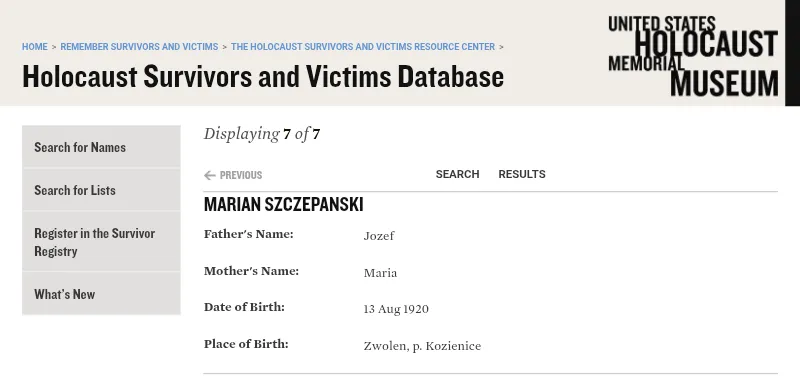Open the Home breadcrumb link
The width and height of the screenshot is (800, 383).
35,47
